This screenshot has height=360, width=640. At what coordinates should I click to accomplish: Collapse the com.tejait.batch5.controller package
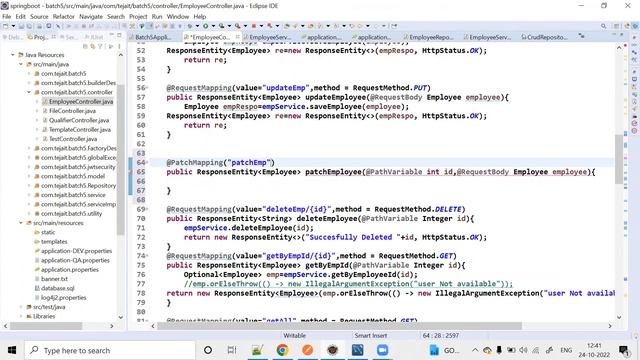tap(29, 92)
